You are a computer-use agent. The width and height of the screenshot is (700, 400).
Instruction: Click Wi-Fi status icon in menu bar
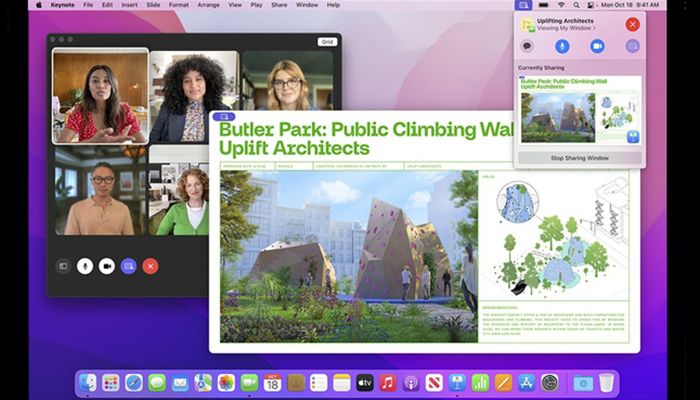click(562, 5)
